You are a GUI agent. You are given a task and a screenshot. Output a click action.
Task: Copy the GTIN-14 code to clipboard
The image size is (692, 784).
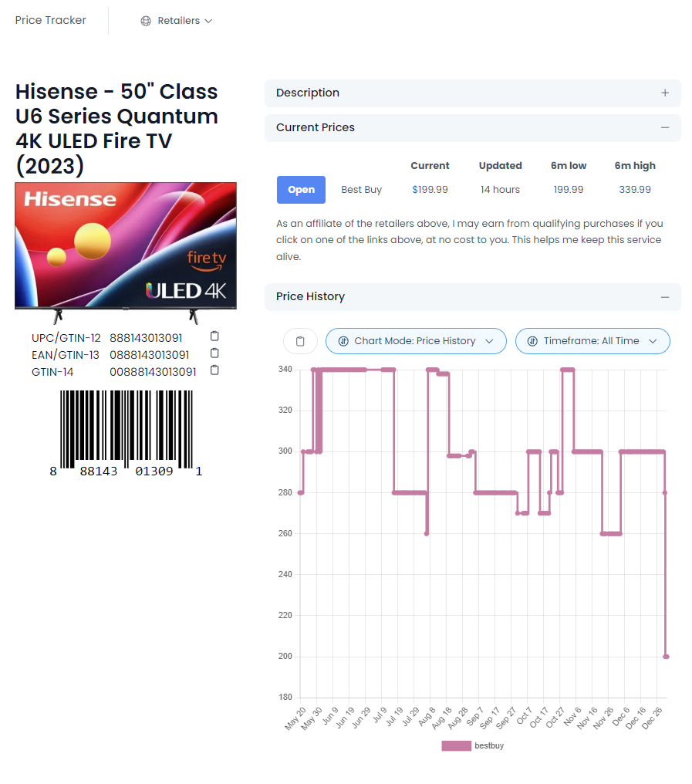[215, 370]
